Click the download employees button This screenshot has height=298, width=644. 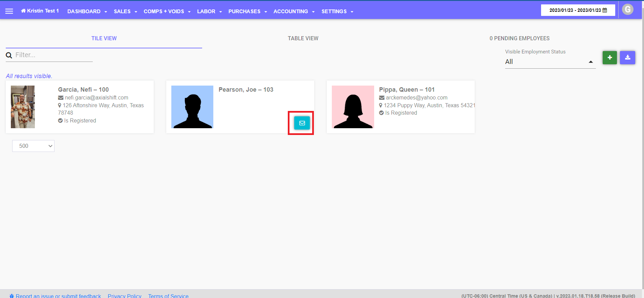pyautogui.click(x=627, y=58)
